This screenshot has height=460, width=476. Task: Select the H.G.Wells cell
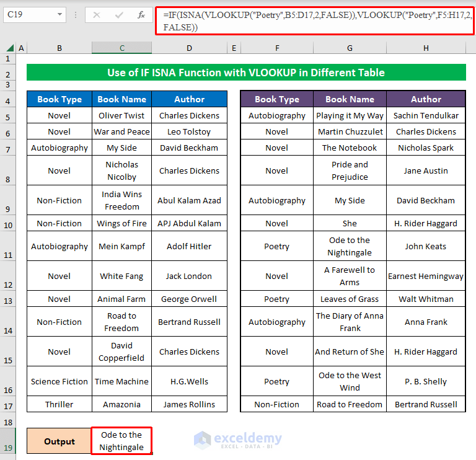tap(189, 381)
